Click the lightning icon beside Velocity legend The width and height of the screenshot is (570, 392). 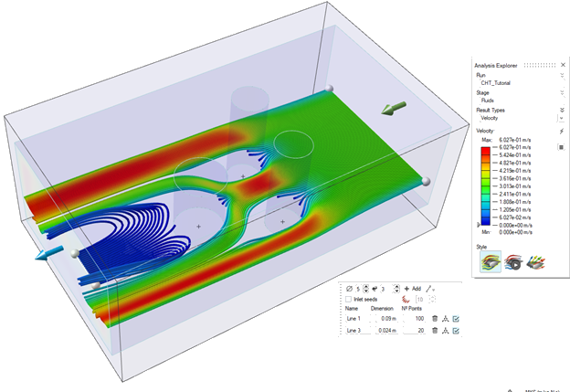pyautogui.click(x=561, y=132)
